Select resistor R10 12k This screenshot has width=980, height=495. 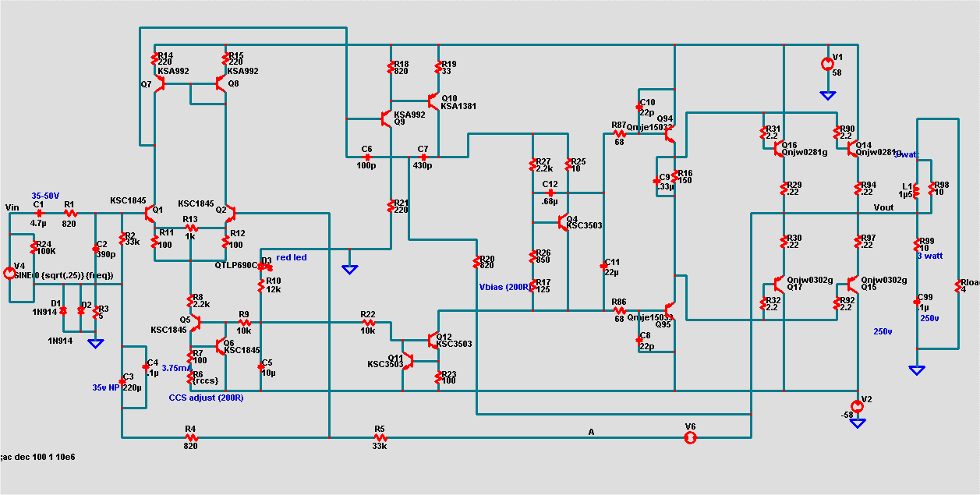[262, 285]
